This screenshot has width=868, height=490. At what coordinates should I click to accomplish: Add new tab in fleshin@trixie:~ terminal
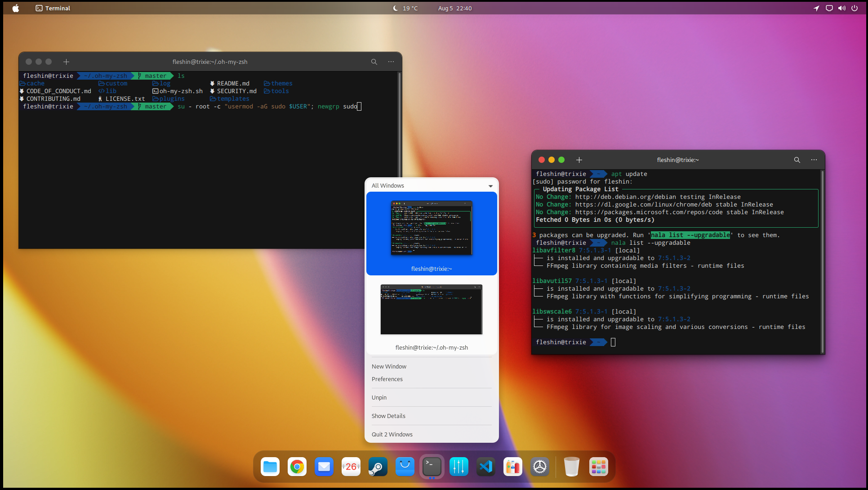579,160
